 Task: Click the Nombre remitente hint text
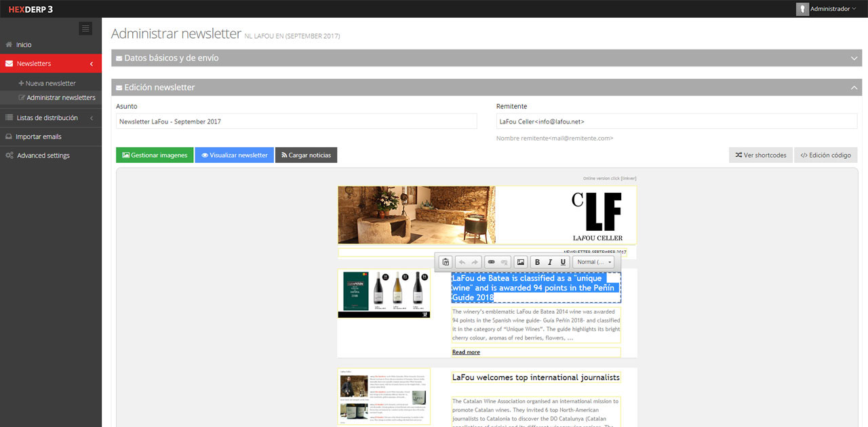555,138
